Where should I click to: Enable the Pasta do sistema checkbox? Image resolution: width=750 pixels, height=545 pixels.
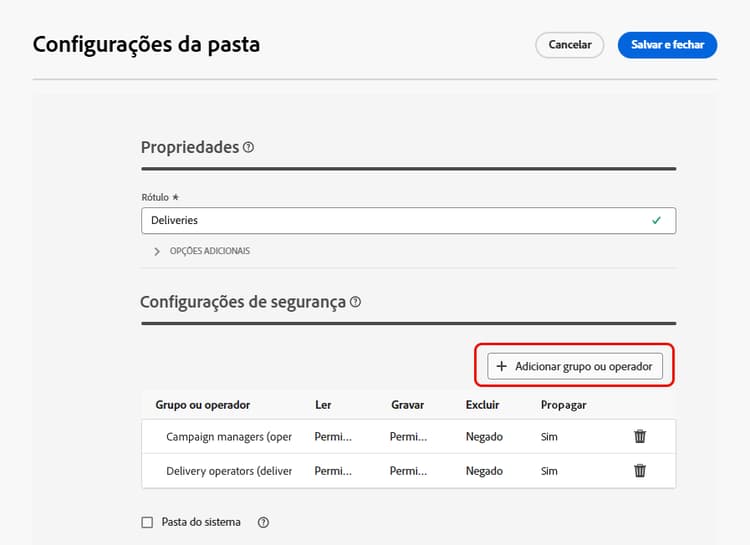pyautogui.click(x=147, y=522)
